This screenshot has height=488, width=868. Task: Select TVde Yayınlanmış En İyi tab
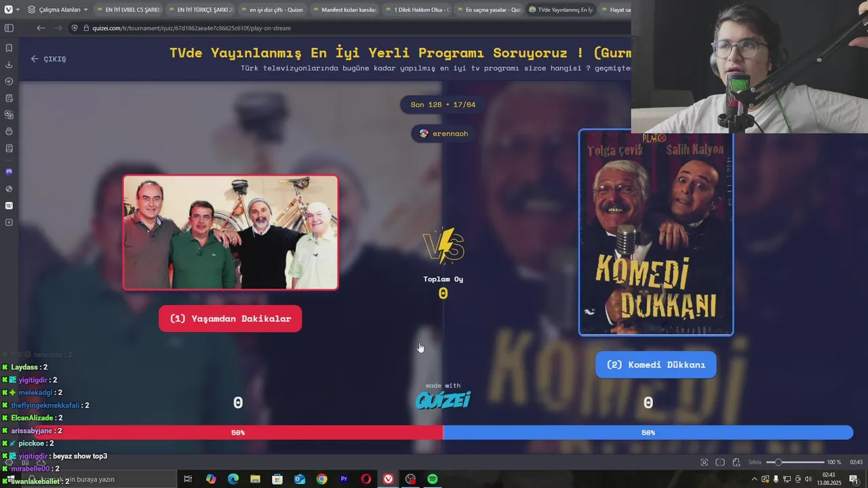coord(559,9)
